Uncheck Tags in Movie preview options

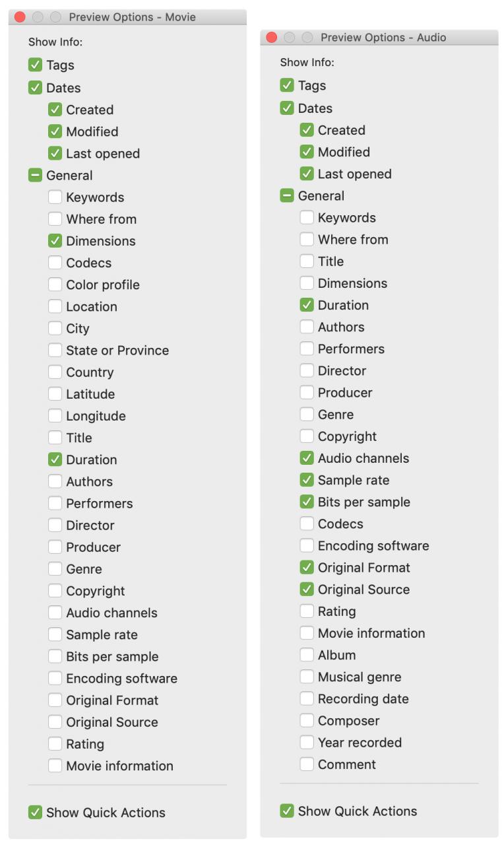pyautogui.click(x=36, y=65)
